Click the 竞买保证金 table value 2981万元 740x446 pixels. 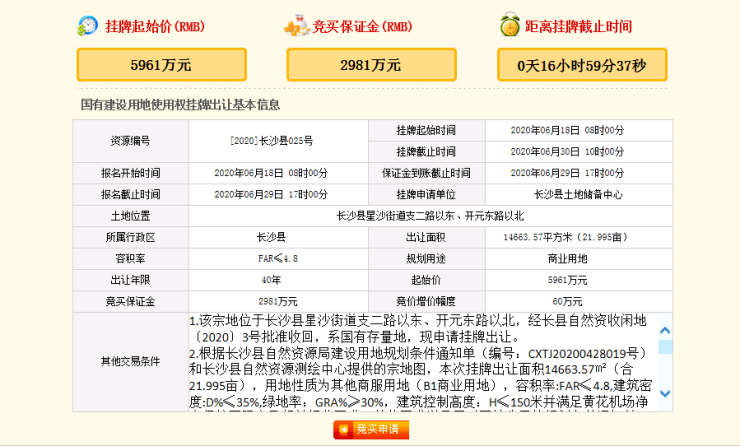pyautogui.click(x=278, y=302)
